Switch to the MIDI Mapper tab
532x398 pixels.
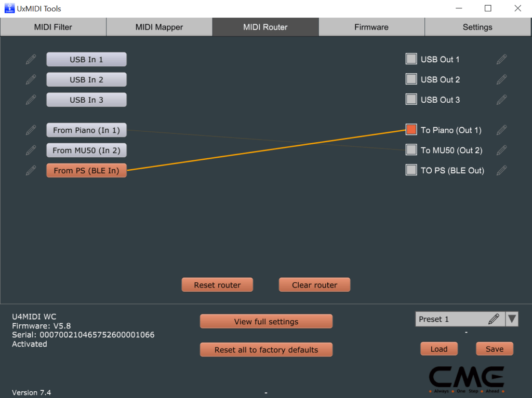pos(159,26)
